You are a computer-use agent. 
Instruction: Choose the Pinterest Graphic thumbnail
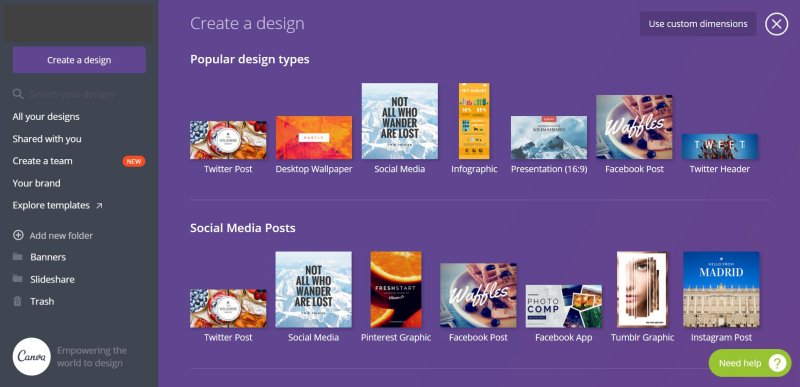[x=396, y=289]
